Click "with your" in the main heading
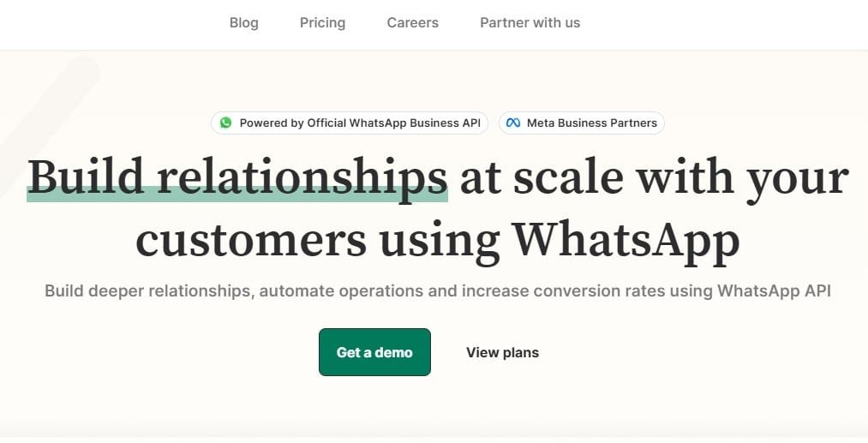Screen dimensions: 868x443 (x=742, y=178)
